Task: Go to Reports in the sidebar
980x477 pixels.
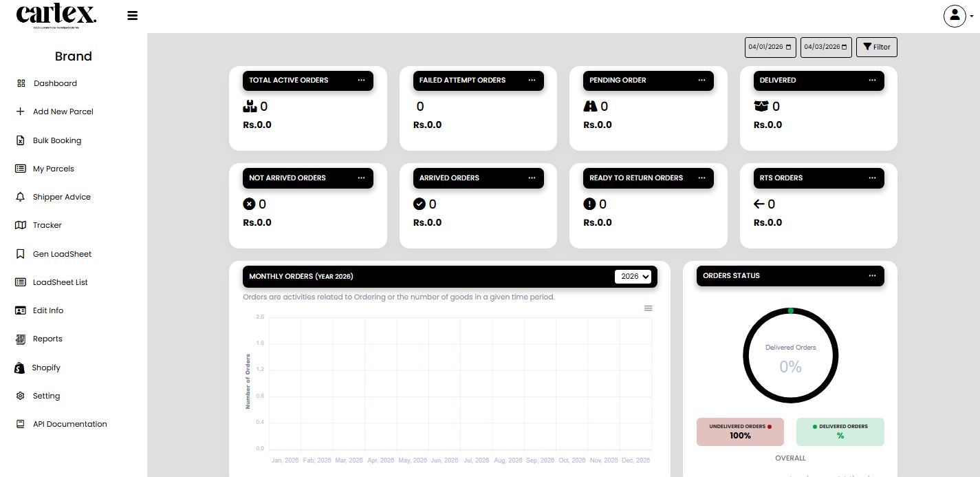Action: 47,339
